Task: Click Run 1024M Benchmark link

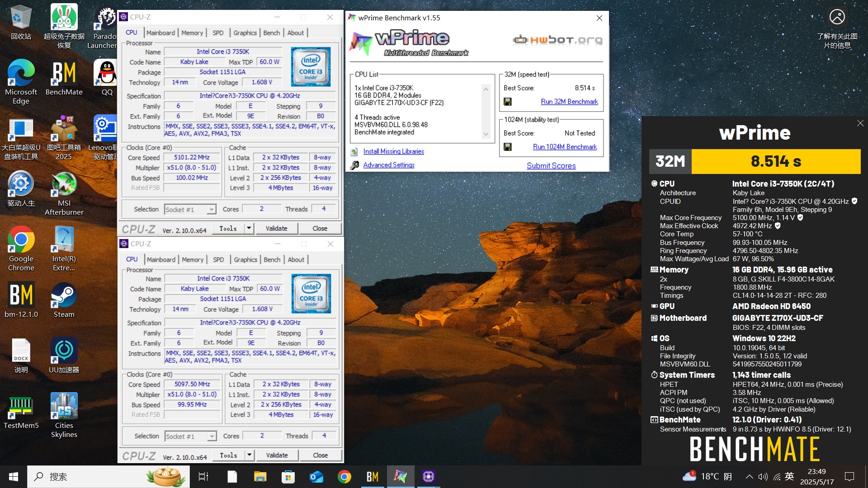Action: [565, 147]
